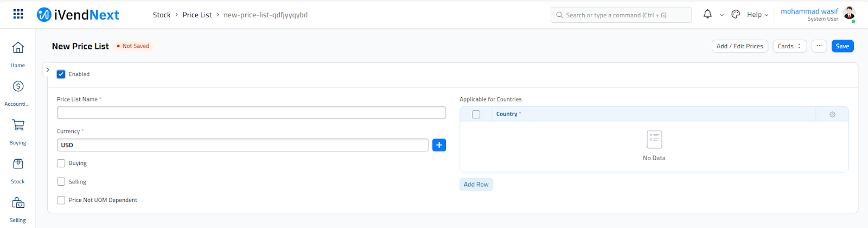Open the Stock module sidebar icon
This screenshot has height=228, width=868.
click(x=18, y=164)
